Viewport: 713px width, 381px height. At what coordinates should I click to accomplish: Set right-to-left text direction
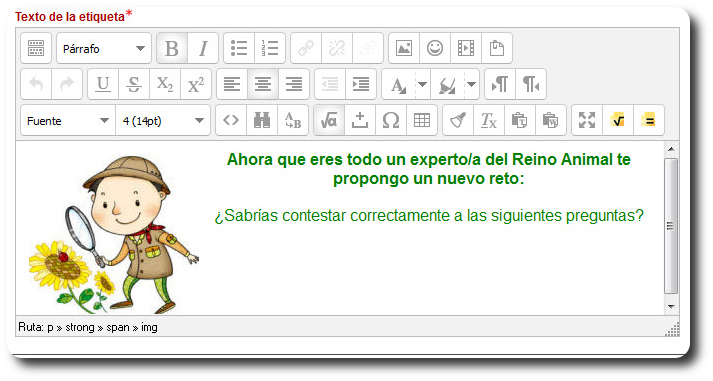[531, 84]
